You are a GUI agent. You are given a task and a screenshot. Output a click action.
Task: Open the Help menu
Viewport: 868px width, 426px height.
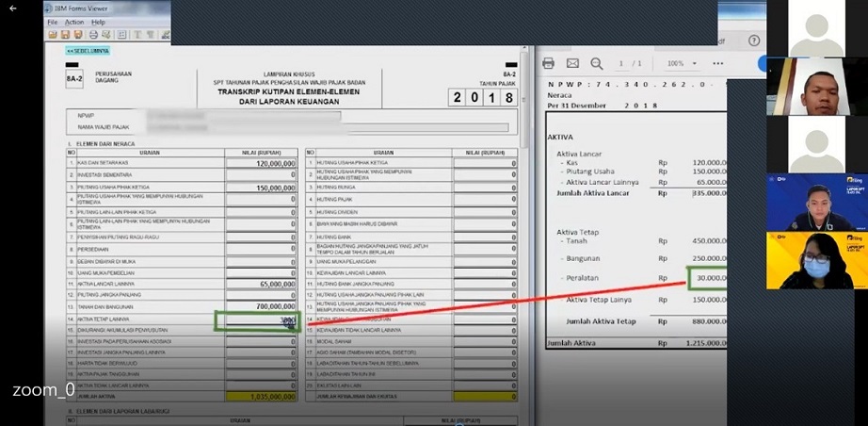99,22
